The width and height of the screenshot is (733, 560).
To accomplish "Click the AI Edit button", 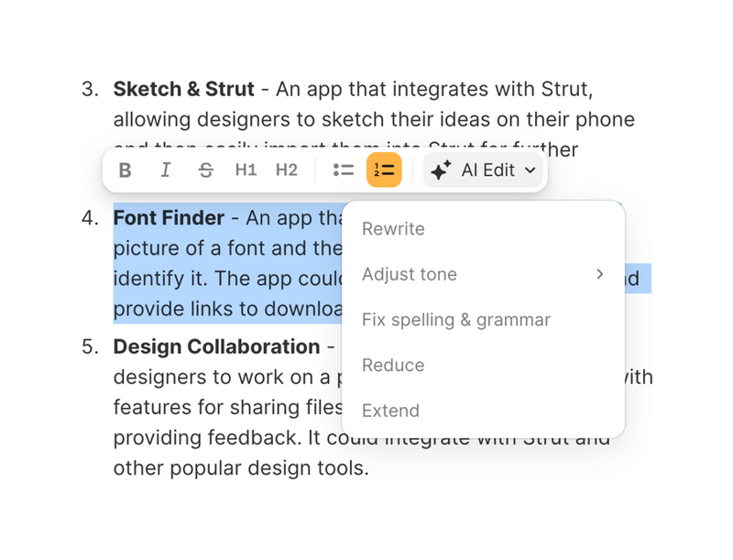I will (x=483, y=170).
